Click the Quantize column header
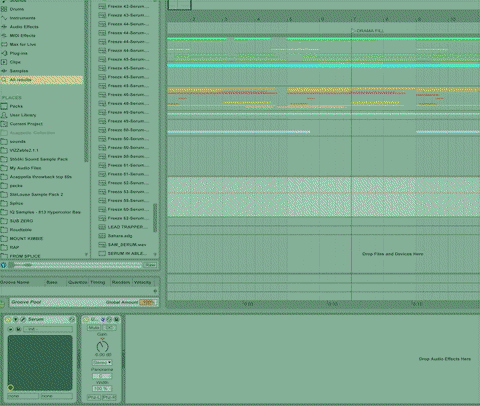The width and height of the screenshot is (480, 406). click(77, 282)
